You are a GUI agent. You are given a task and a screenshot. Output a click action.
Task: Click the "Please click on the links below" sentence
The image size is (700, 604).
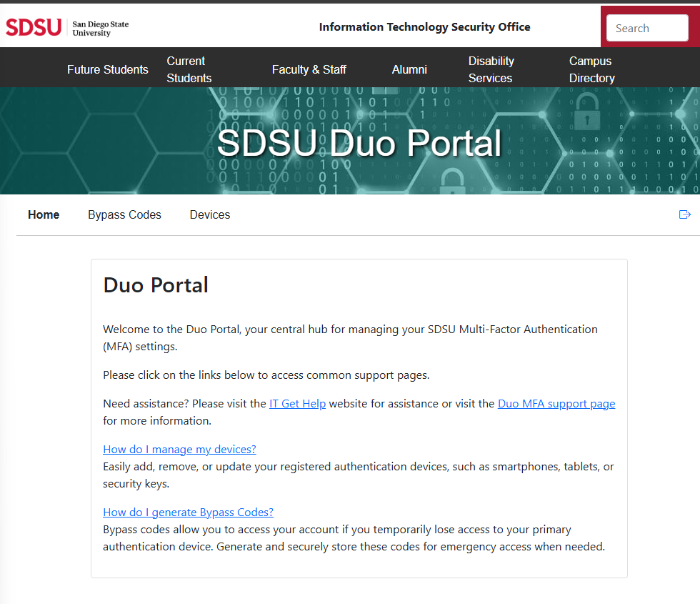266,375
